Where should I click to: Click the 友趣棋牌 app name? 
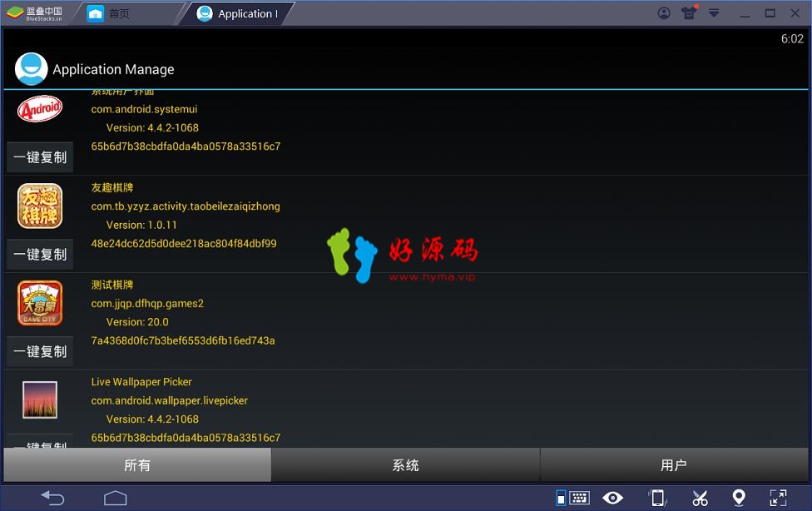coord(111,187)
